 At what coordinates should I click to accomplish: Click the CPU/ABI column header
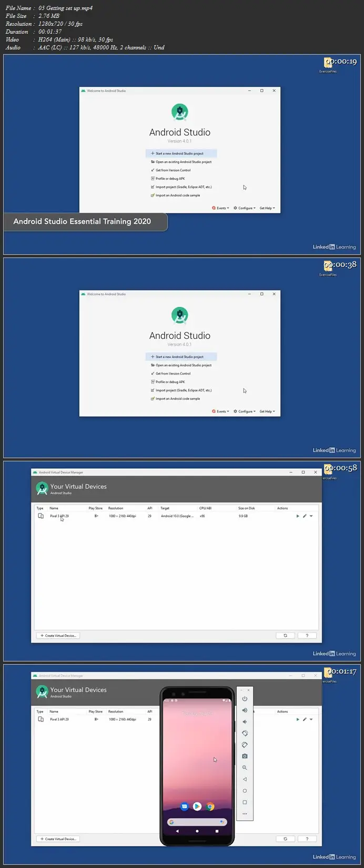point(205,508)
